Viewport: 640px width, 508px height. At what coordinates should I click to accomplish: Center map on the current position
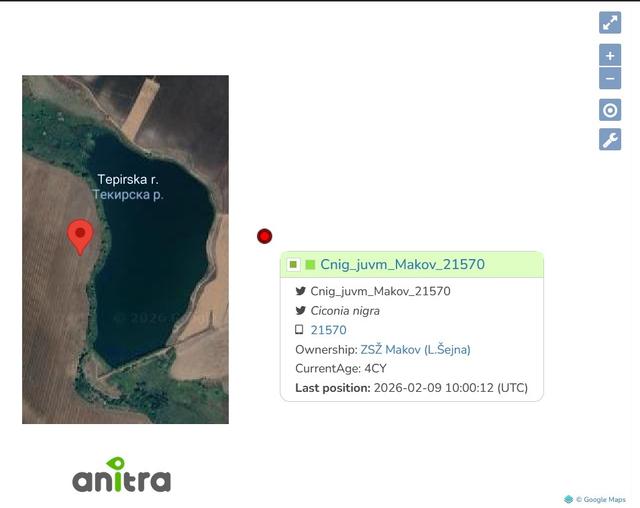[x=610, y=110]
